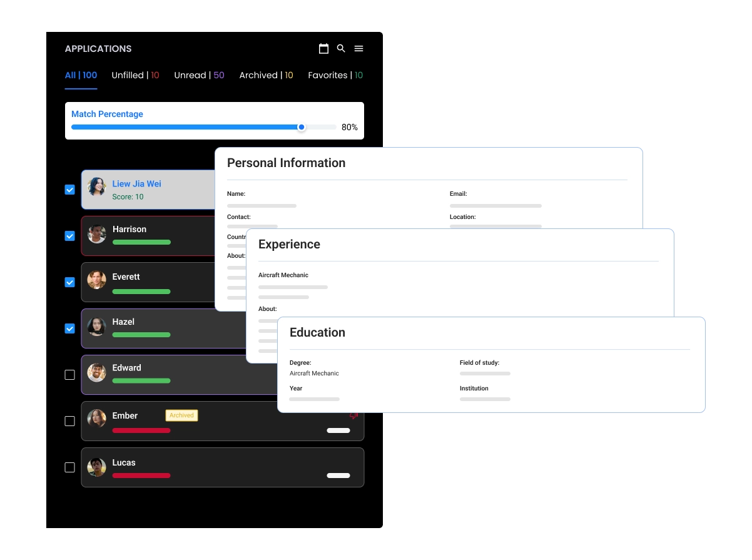Click the Match Percentage slider handle
The height and width of the screenshot is (560, 752).
click(x=302, y=127)
